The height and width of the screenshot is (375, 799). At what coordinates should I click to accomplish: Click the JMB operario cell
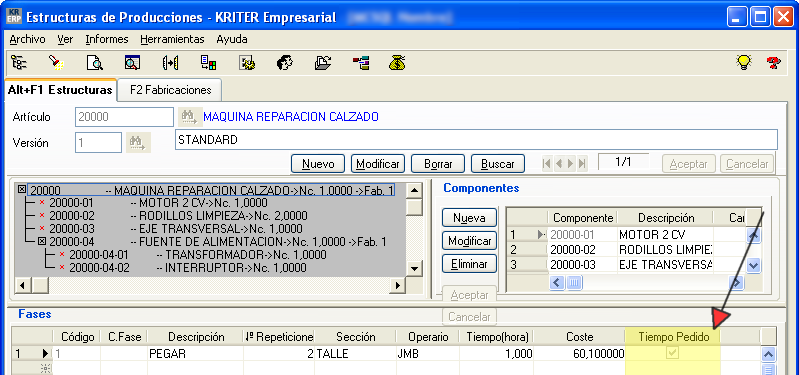coord(427,354)
